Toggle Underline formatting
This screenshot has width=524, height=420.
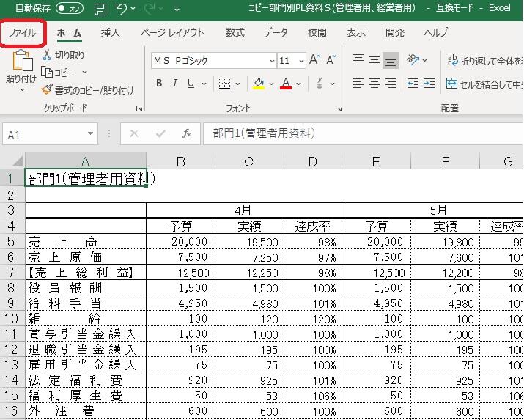190,84
